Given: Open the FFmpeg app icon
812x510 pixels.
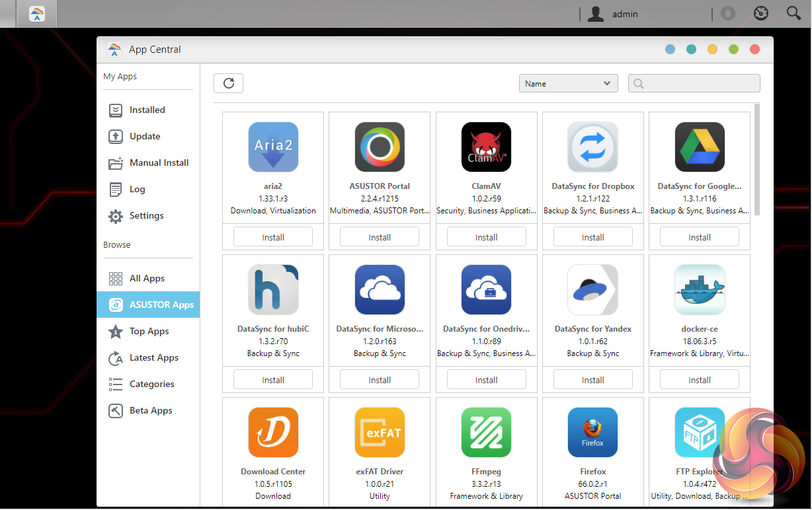Looking at the screenshot, I should coord(486,433).
